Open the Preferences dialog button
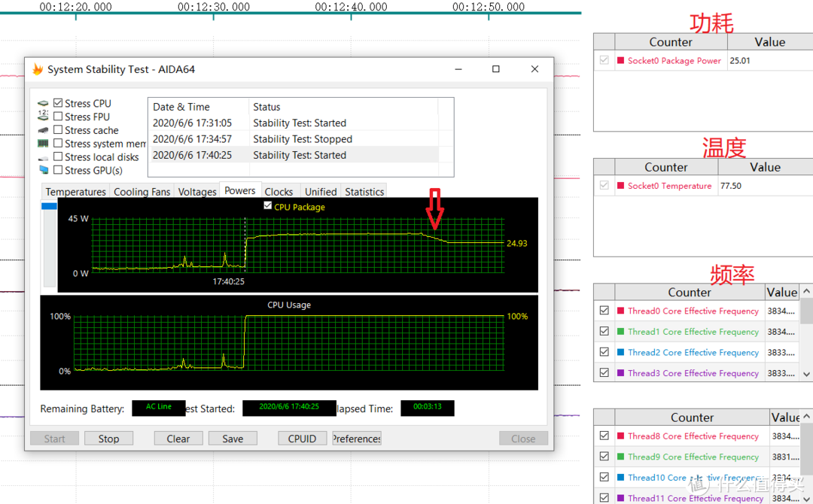The image size is (813, 504). click(357, 439)
